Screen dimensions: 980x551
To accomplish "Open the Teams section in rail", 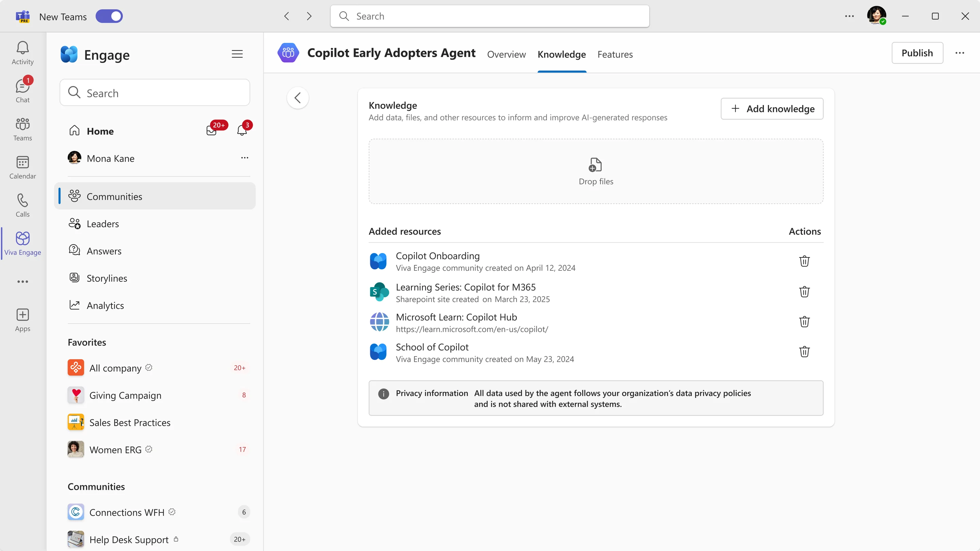I will 22,129.
